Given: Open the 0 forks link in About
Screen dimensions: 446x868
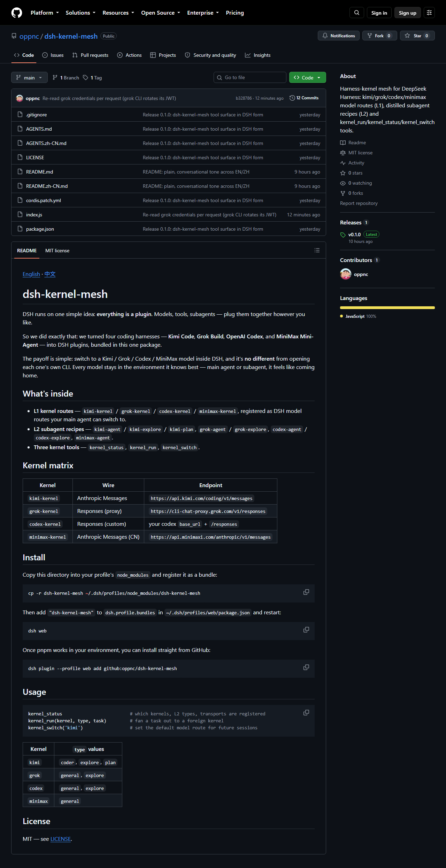Looking at the screenshot, I should click(352, 193).
